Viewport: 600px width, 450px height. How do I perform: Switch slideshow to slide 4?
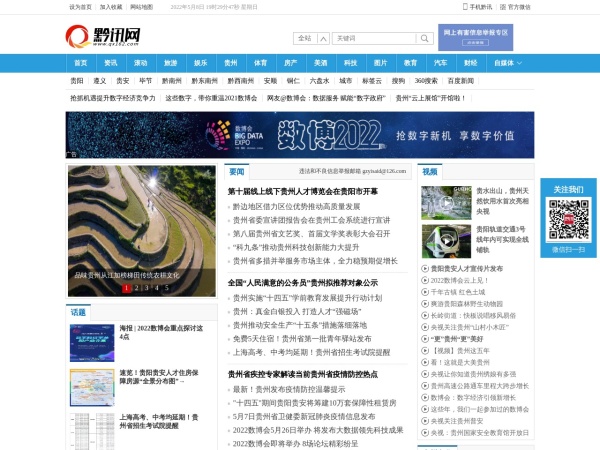tap(157, 288)
